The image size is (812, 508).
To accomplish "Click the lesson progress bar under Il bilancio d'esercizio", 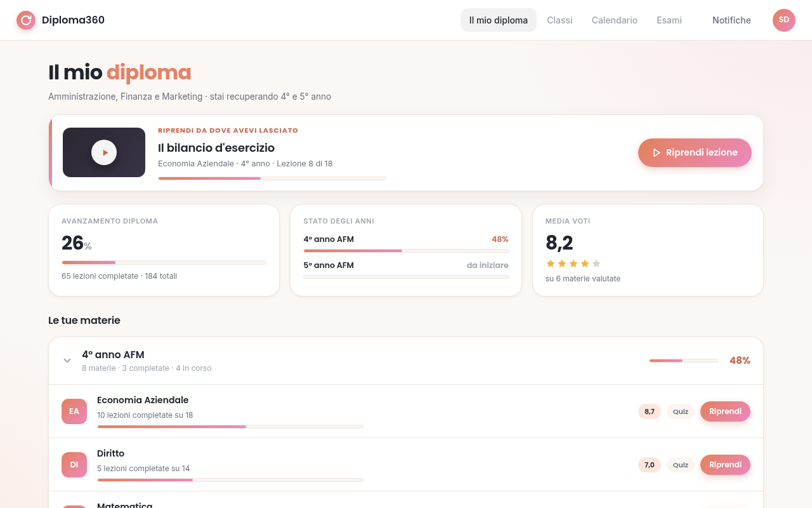I will coord(272,178).
